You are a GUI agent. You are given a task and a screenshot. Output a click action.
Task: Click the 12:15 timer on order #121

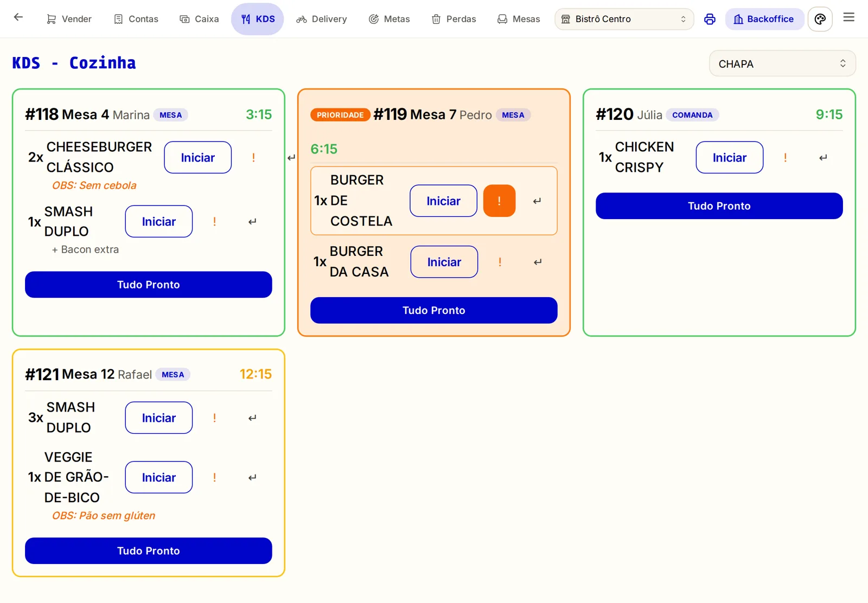[x=256, y=374]
